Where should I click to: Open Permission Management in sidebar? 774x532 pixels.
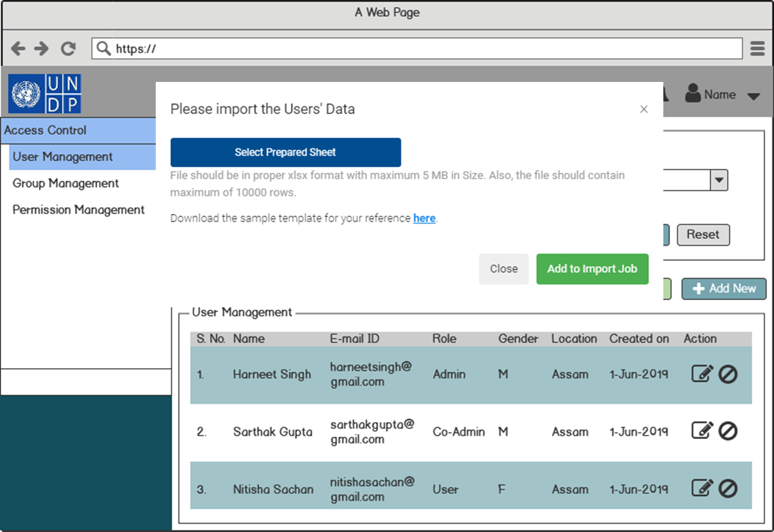[x=78, y=210]
